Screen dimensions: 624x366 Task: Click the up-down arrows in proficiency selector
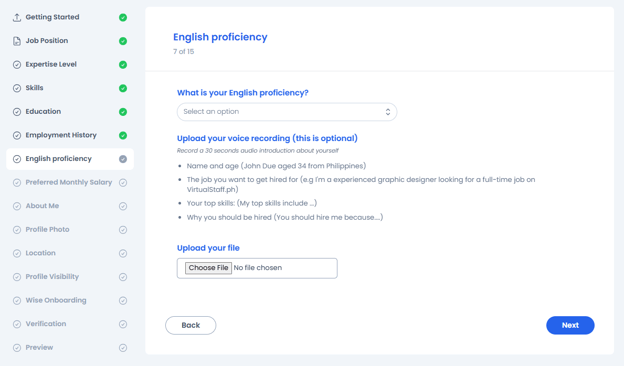[388, 112]
